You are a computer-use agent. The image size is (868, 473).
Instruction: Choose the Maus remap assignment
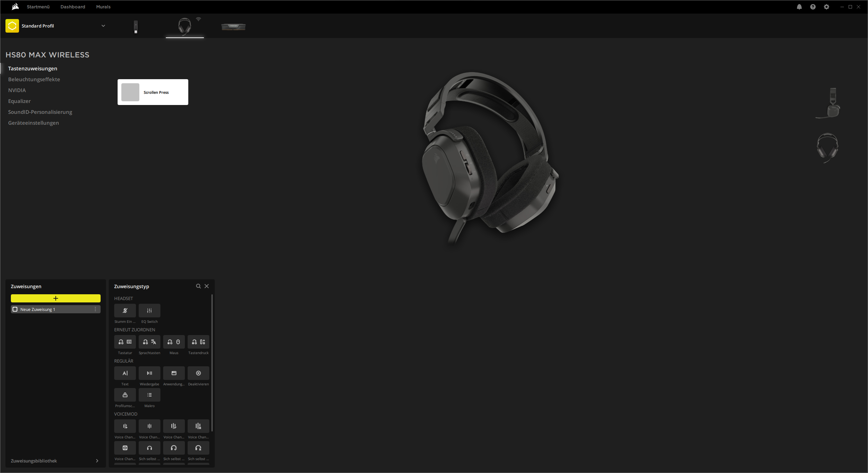click(174, 342)
